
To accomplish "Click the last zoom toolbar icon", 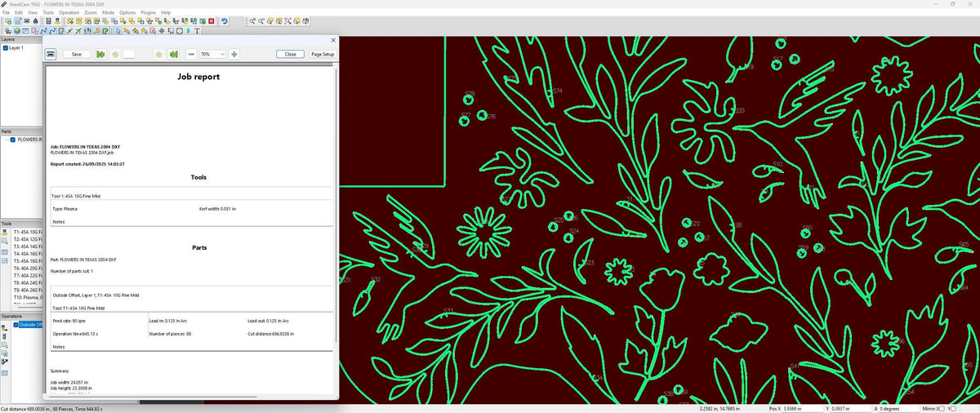I will [x=305, y=21].
